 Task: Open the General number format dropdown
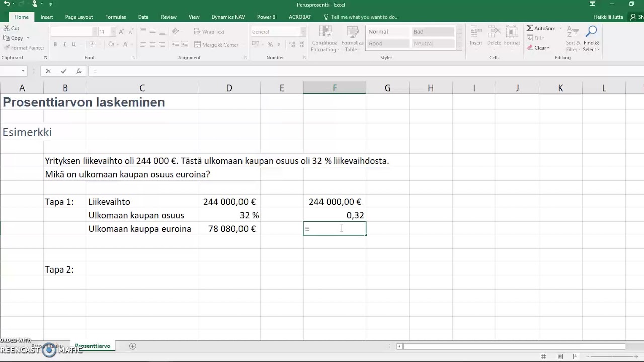tap(303, 32)
